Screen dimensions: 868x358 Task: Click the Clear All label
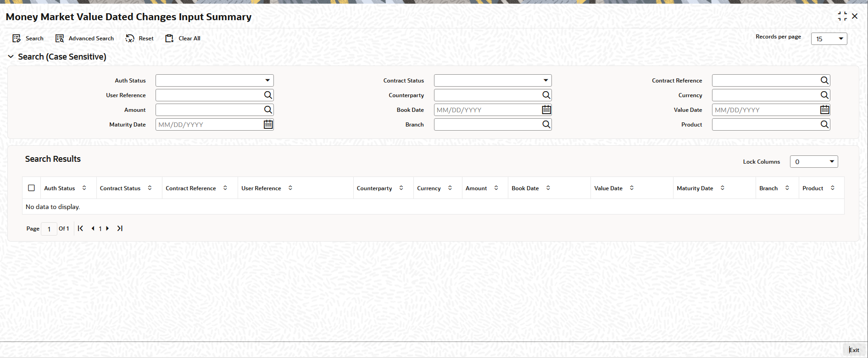[x=189, y=39]
